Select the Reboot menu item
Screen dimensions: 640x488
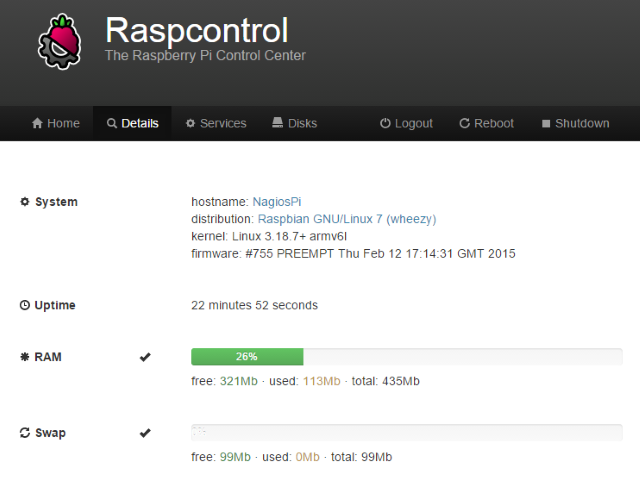pos(487,123)
